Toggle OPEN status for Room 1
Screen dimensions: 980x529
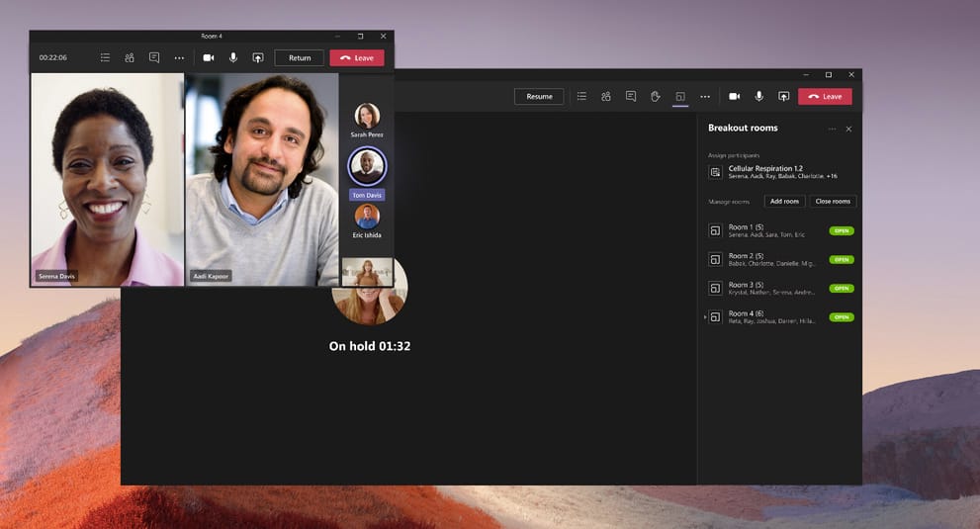click(842, 230)
